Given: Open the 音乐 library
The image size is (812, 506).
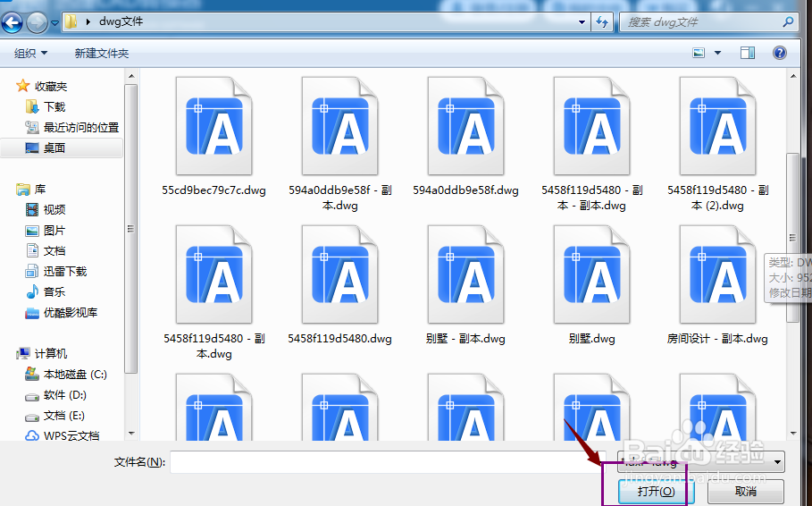Looking at the screenshot, I should click(54, 291).
